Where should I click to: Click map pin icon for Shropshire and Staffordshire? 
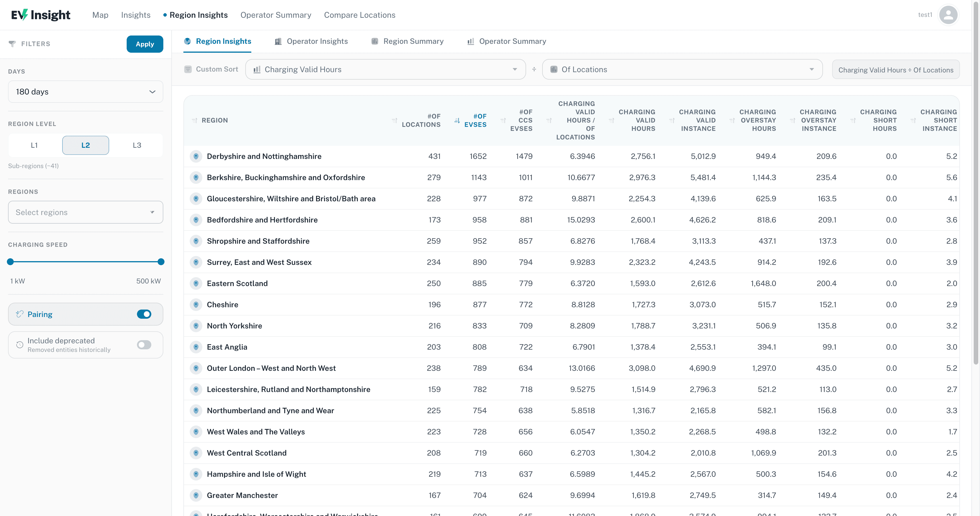click(196, 241)
